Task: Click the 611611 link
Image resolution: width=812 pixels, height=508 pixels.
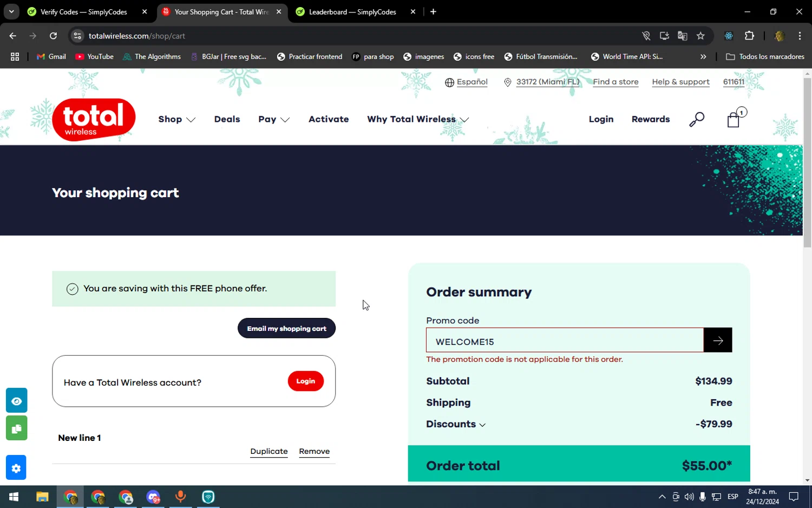Action: tap(734, 82)
